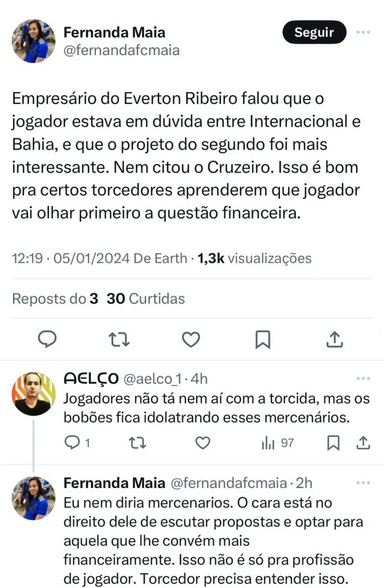Click the Seguir button
Image resolution: width=384 pixels, height=588 pixels.
pos(314,33)
